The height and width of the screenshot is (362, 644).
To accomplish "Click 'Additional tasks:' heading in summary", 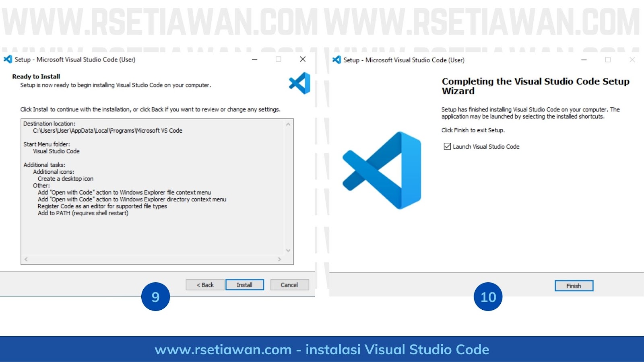I will [44, 165].
